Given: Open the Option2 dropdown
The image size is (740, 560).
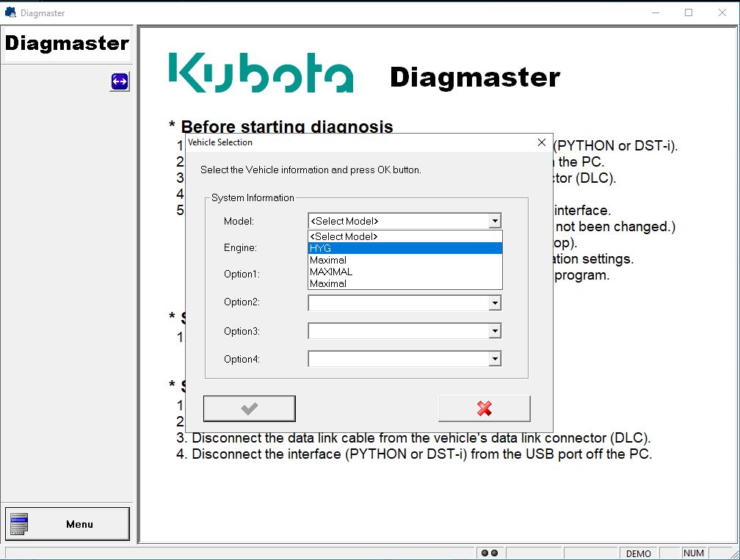Looking at the screenshot, I should point(495,302).
